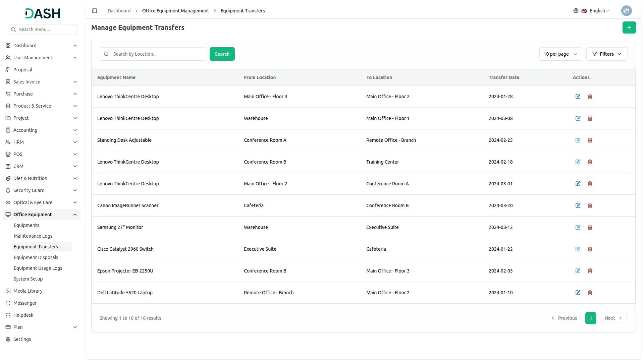This screenshot has width=644, height=362.
Task: Go to Equipment Disposals page
Action: 36,257
